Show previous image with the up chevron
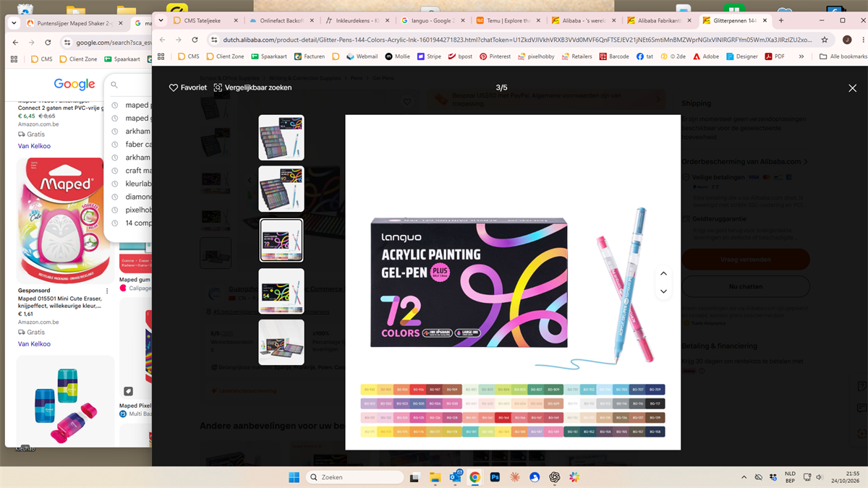The image size is (868, 488). click(x=663, y=274)
